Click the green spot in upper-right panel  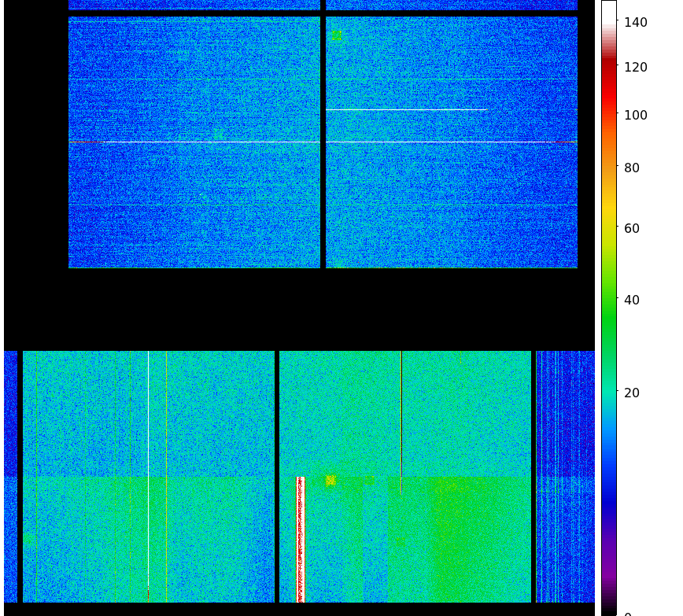(x=337, y=36)
